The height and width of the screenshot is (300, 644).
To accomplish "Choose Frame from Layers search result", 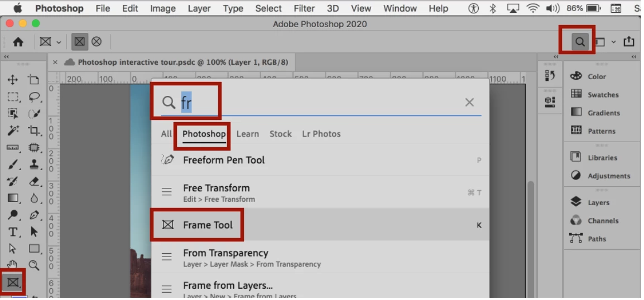I will (x=320, y=287).
